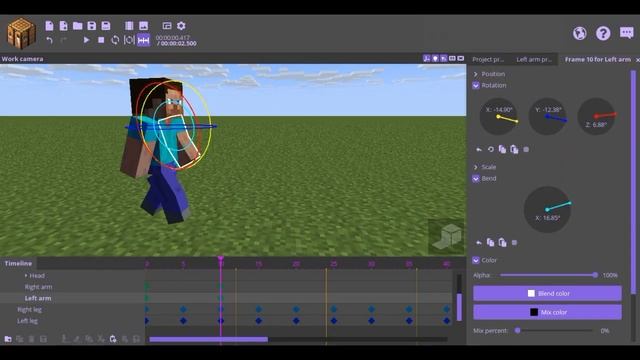Paste rotation values icon

point(514,150)
